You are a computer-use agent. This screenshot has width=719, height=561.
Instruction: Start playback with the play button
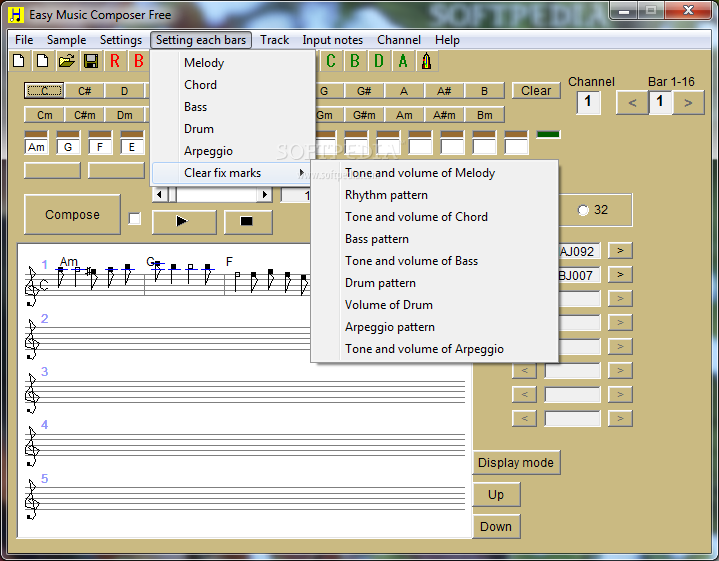pyautogui.click(x=184, y=222)
